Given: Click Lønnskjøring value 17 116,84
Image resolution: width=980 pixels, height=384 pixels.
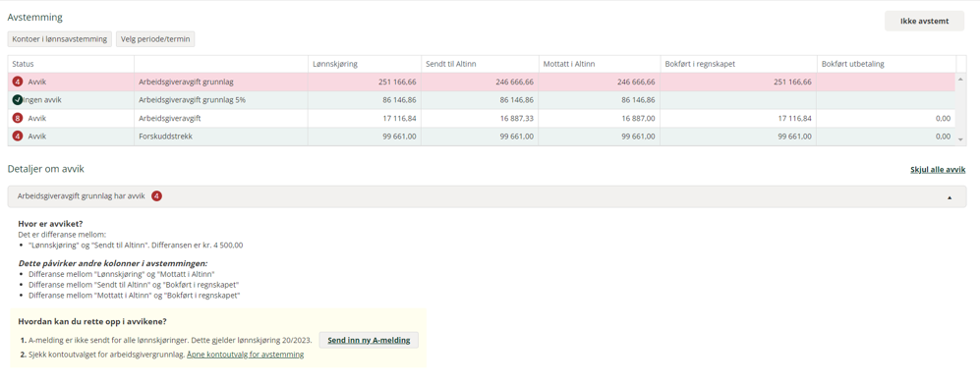Looking at the screenshot, I should coord(399,118).
